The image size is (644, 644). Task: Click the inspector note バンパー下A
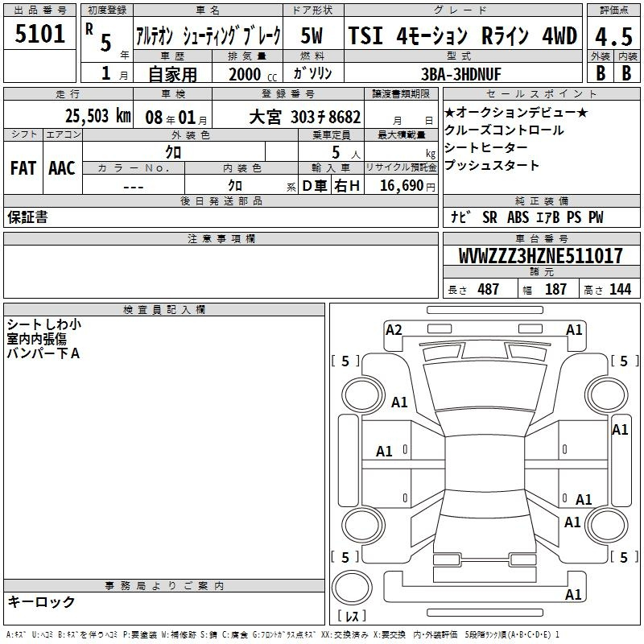tap(43, 353)
